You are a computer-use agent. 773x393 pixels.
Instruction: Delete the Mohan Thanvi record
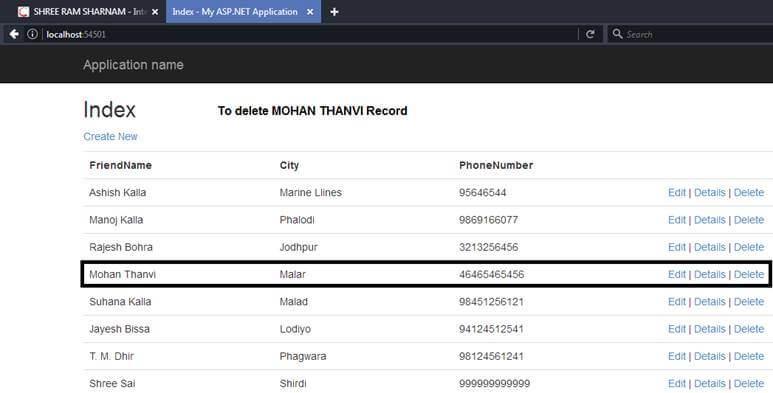749,275
